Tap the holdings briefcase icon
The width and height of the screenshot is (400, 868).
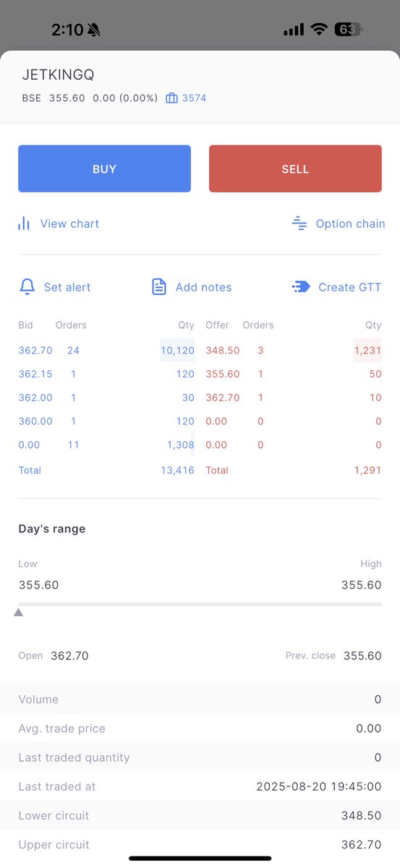coord(171,98)
